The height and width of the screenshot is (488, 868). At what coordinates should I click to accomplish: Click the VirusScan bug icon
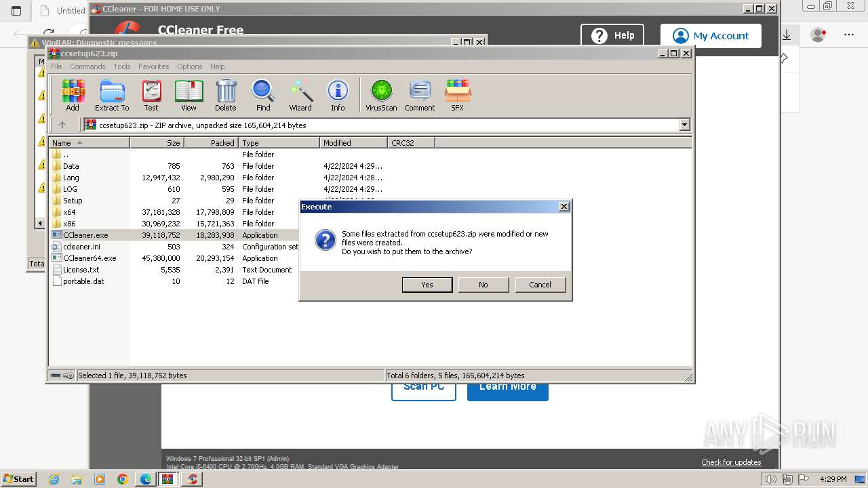point(381,96)
